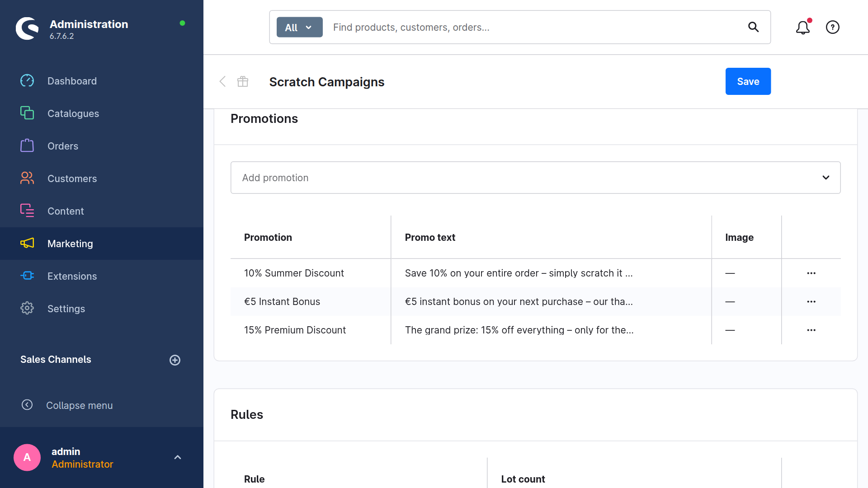Click the Shopware logo icon
The width and height of the screenshot is (868, 488).
(27, 28)
